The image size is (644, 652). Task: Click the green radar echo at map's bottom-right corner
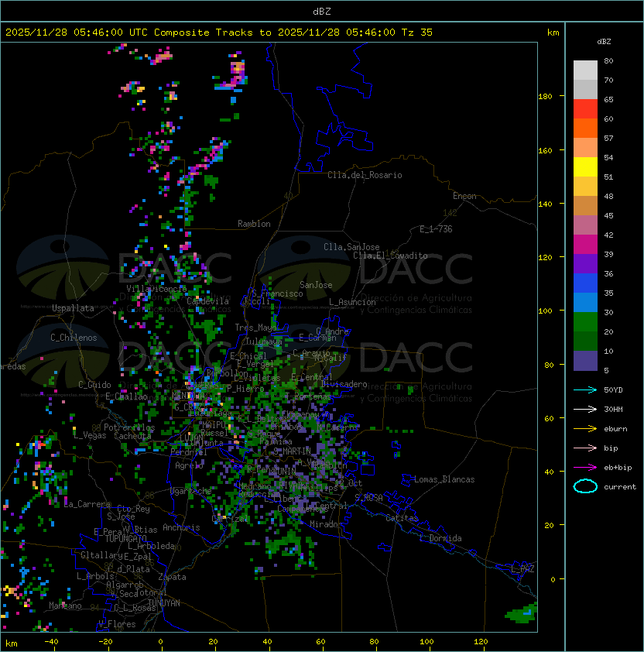[x=521, y=613]
